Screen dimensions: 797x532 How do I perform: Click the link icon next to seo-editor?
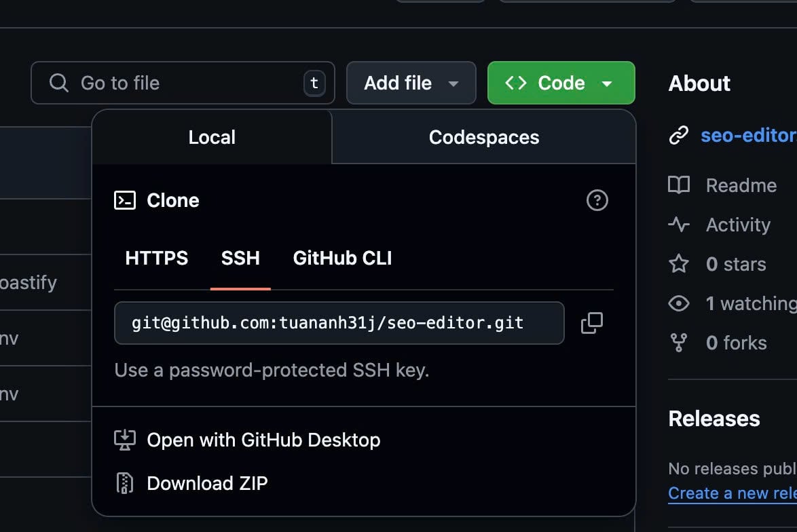point(679,135)
